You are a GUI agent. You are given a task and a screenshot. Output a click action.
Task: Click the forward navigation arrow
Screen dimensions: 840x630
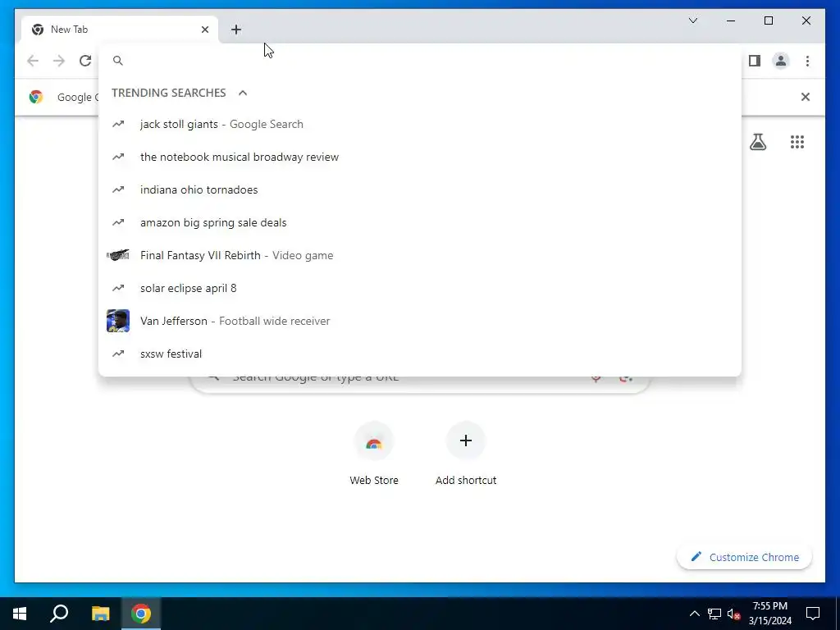59,61
